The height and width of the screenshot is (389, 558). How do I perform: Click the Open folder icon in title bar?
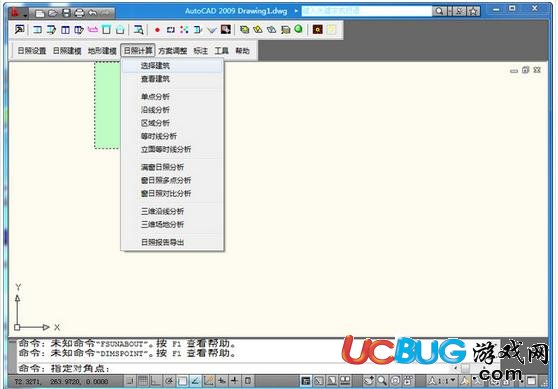click(x=53, y=14)
